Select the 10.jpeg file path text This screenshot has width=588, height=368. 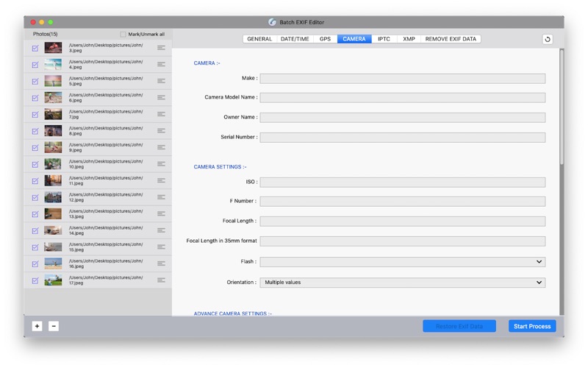tap(106, 164)
